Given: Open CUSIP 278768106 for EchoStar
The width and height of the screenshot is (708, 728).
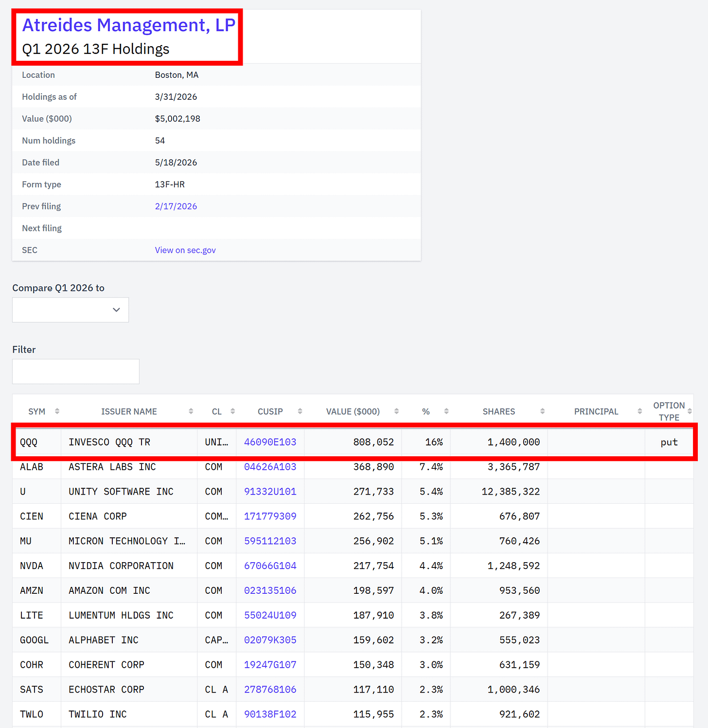Looking at the screenshot, I should (x=270, y=690).
